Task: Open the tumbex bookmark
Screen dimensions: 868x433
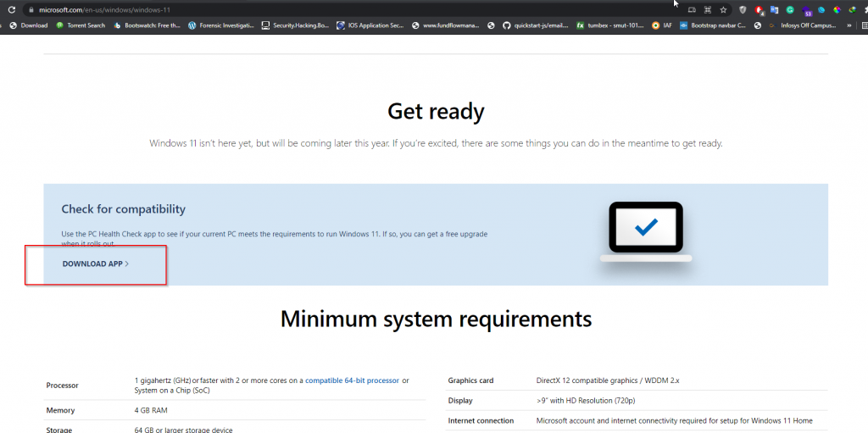Action: (610, 25)
